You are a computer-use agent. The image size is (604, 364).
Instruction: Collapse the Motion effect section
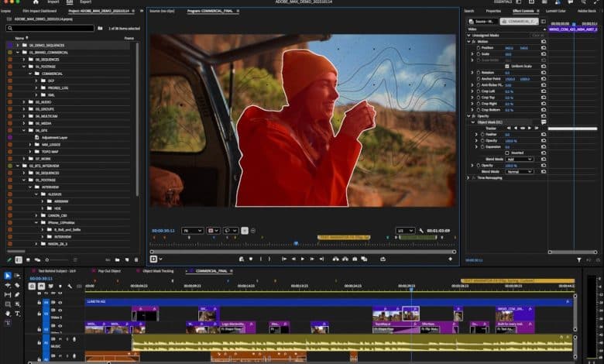pos(468,42)
